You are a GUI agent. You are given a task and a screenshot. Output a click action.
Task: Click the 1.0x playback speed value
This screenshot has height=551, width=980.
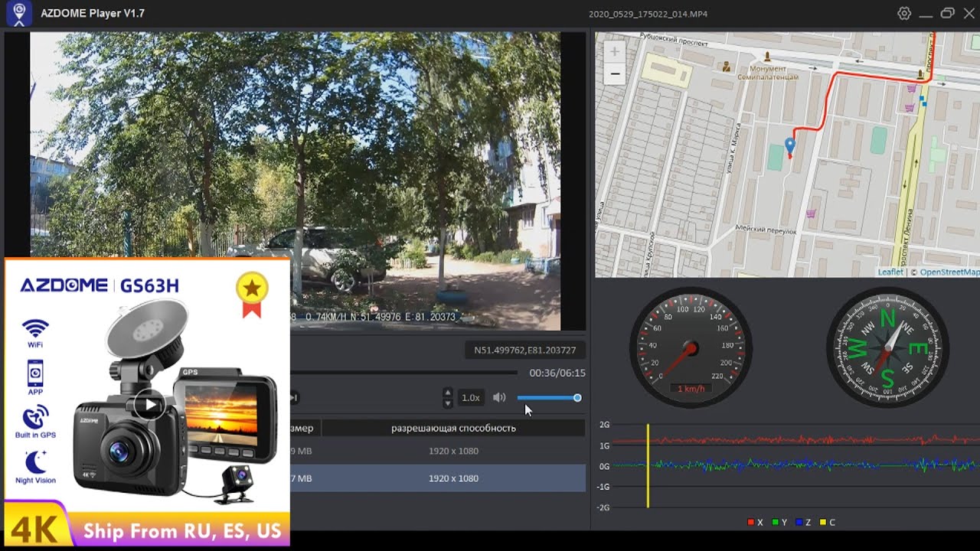pyautogui.click(x=470, y=398)
